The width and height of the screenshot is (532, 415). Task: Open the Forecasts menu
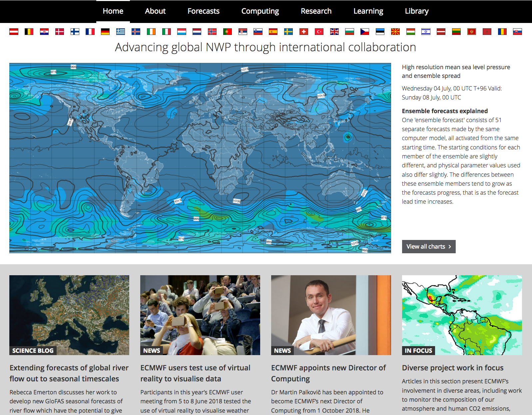204,11
